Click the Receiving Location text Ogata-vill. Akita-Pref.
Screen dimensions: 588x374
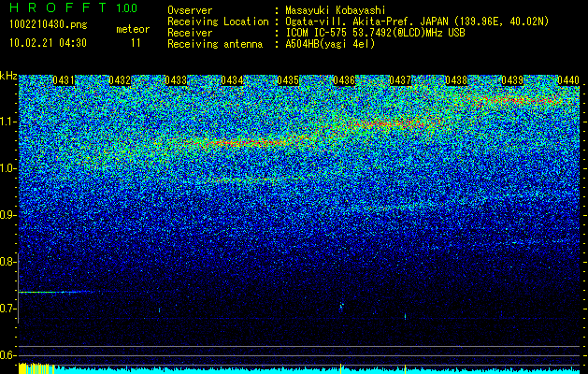coord(351,22)
